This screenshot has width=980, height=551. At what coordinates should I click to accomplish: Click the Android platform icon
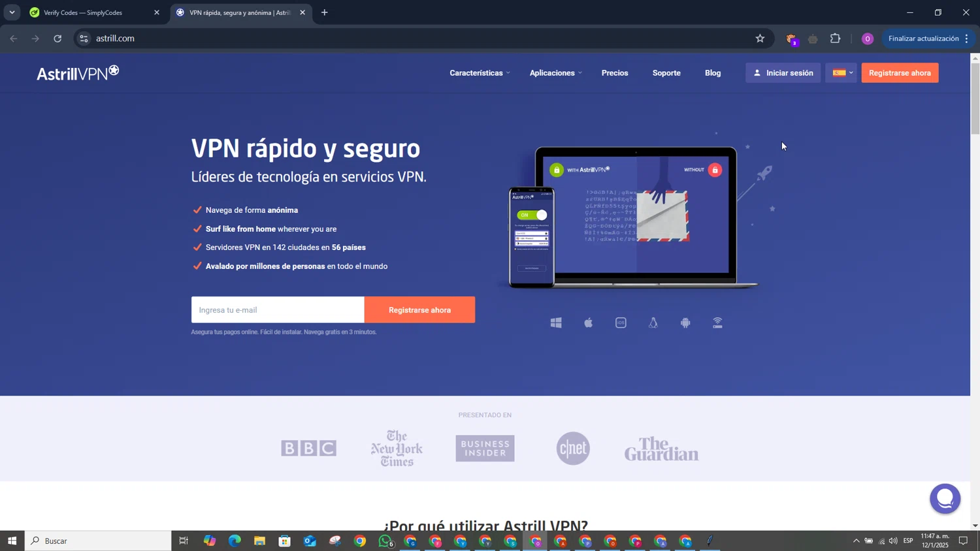click(685, 323)
